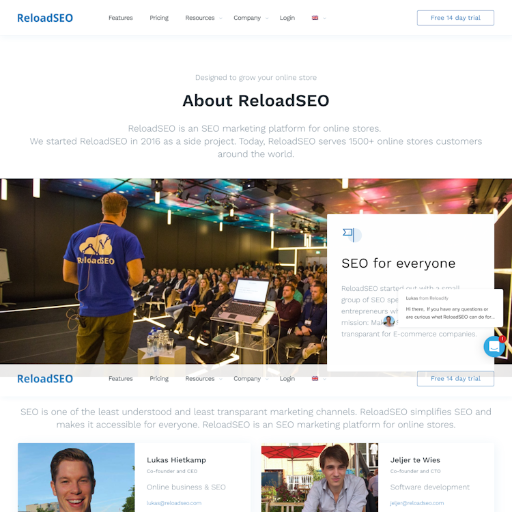Open the chat launcher bubble icon

pyautogui.click(x=494, y=347)
